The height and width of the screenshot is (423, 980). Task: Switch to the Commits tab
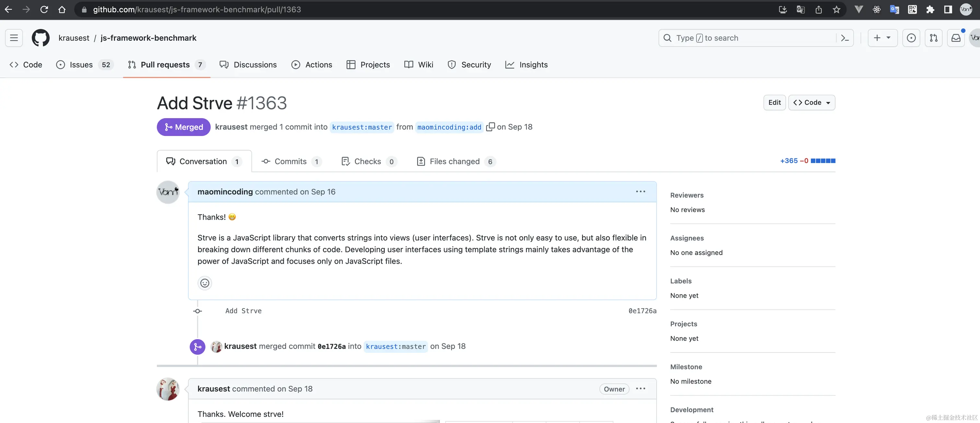[x=291, y=161]
